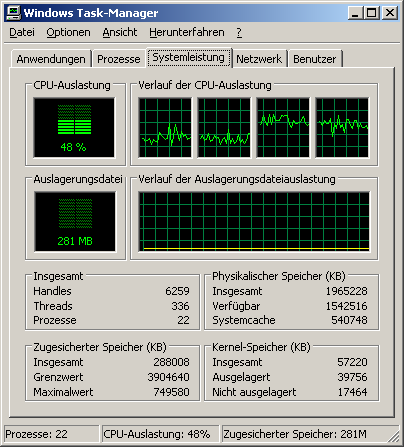Open the Herunterfahren menu
The height and width of the screenshot is (447, 404).
187,32
